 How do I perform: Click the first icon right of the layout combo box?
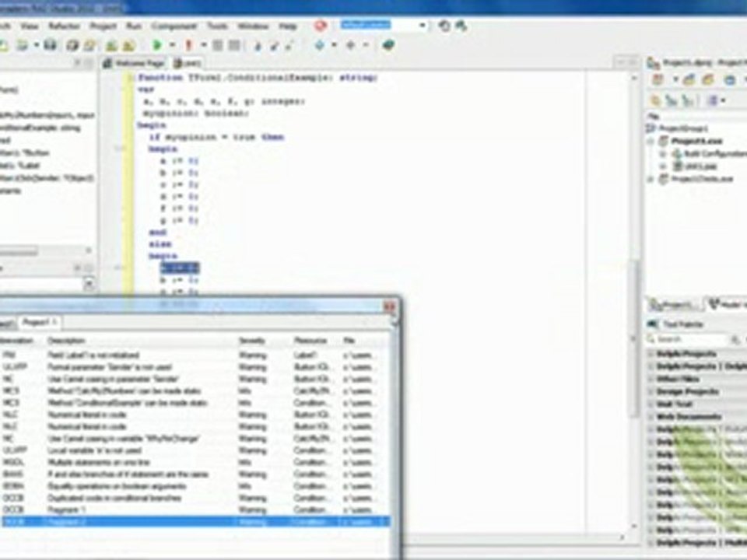444,26
